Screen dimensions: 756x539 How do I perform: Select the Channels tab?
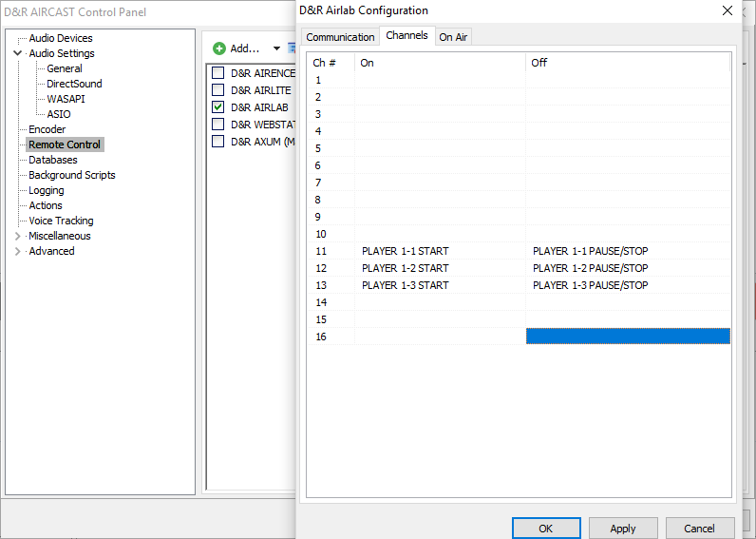(x=406, y=35)
